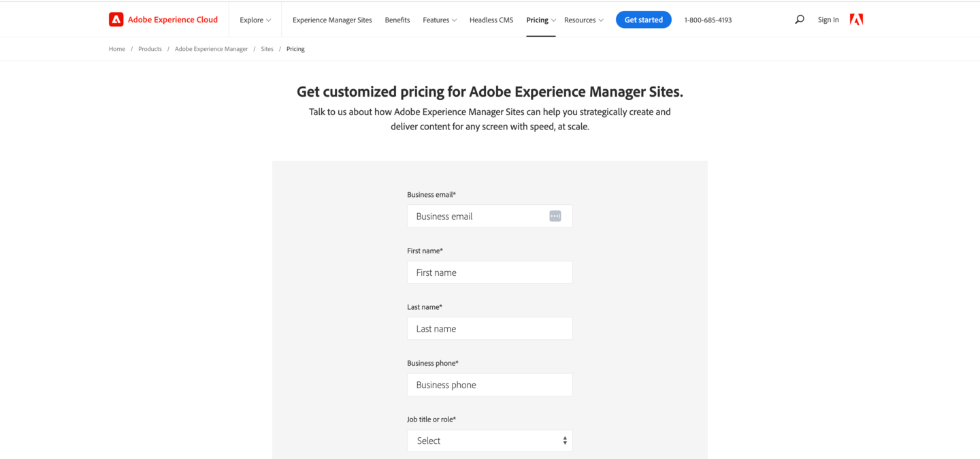980x459 pixels.
Task: Go to Experience Manager Sites nav item
Action: point(332,20)
